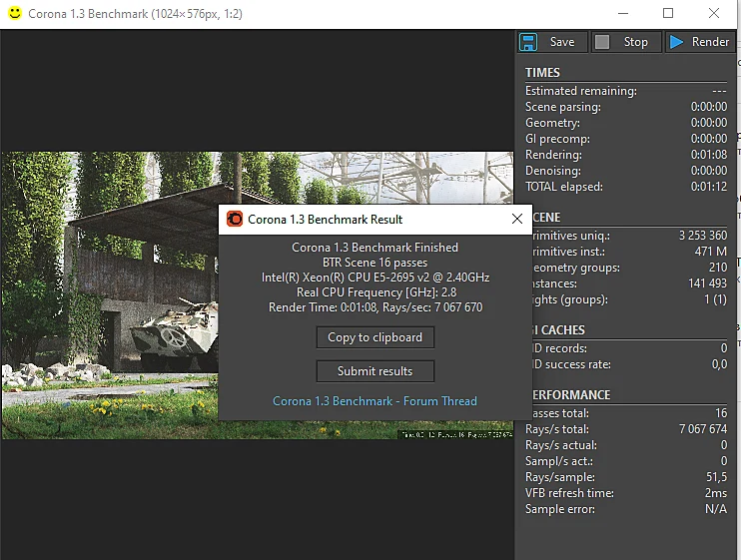Click the Rendering time value 0:01:08

(x=708, y=155)
